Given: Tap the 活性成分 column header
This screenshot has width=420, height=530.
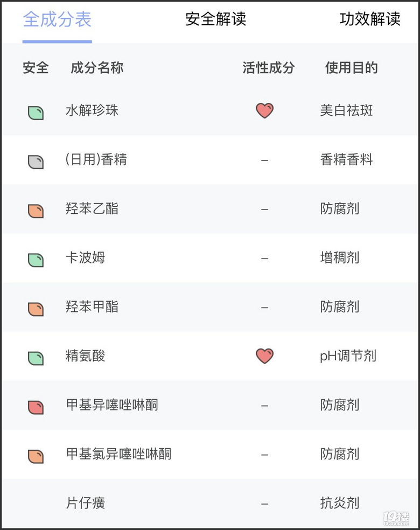Looking at the screenshot, I should [x=269, y=68].
